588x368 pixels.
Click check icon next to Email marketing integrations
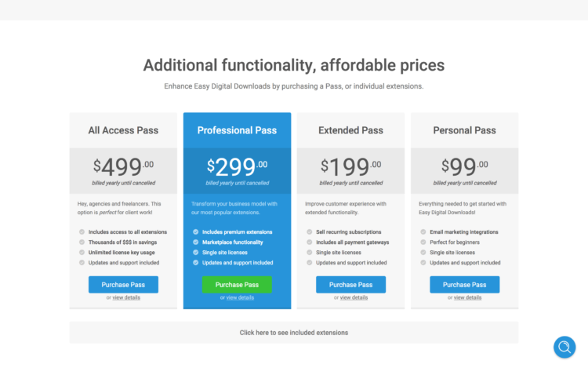(x=423, y=231)
